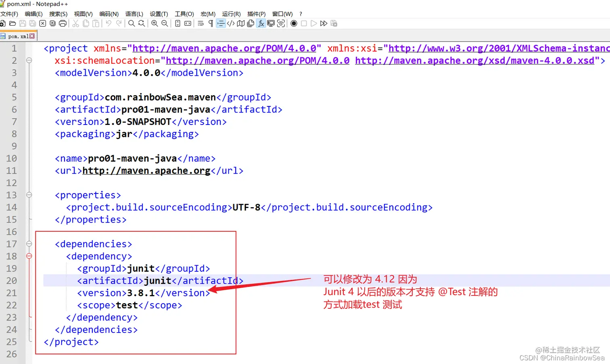Open the schemaLocation POM/4.0.0 link on line 2

(x=258, y=60)
